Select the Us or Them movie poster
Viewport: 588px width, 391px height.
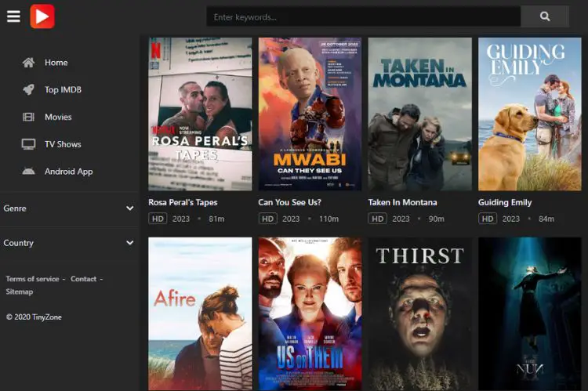point(310,313)
